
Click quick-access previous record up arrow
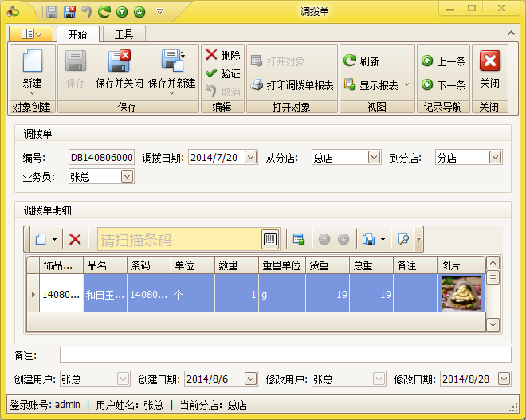pyautogui.click(x=122, y=13)
